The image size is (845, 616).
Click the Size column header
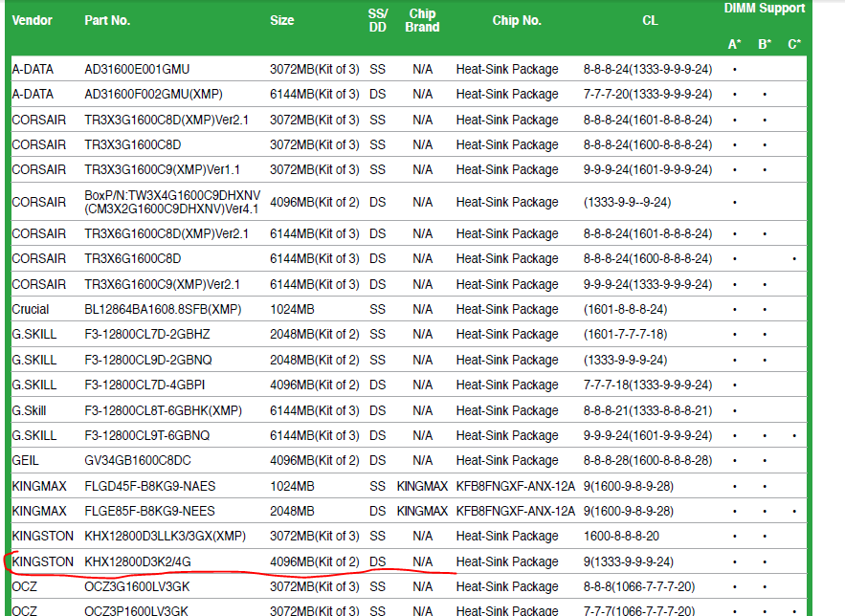pyautogui.click(x=282, y=20)
